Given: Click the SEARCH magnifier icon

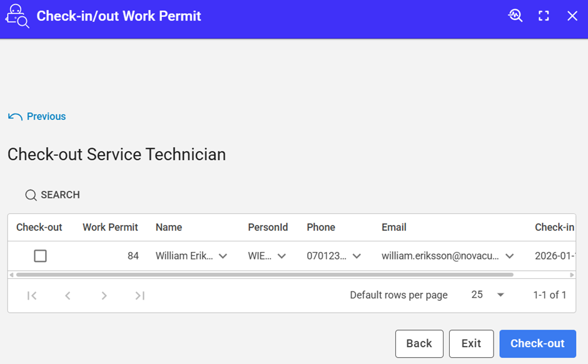Looking at the screenshot, I should pyautogui.click(x=31, y=195).
